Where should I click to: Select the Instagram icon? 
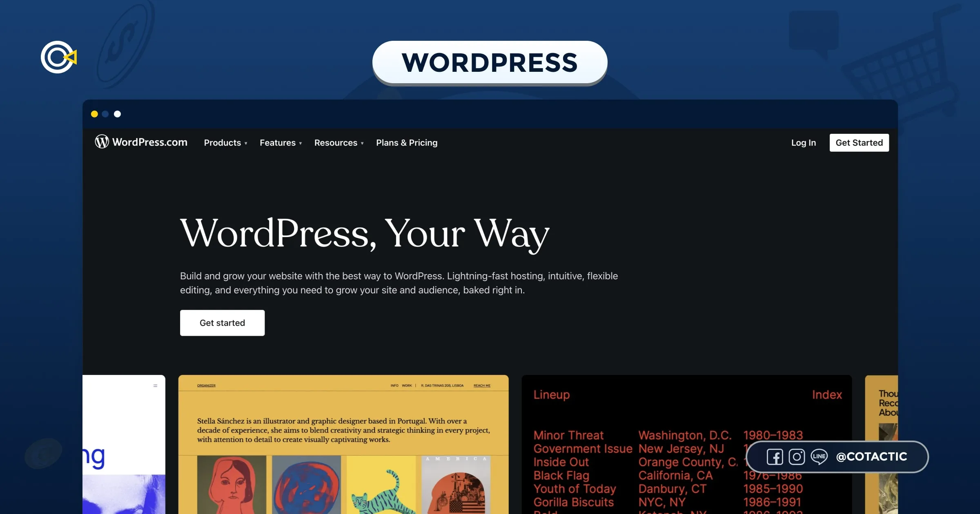pos(797,457)
